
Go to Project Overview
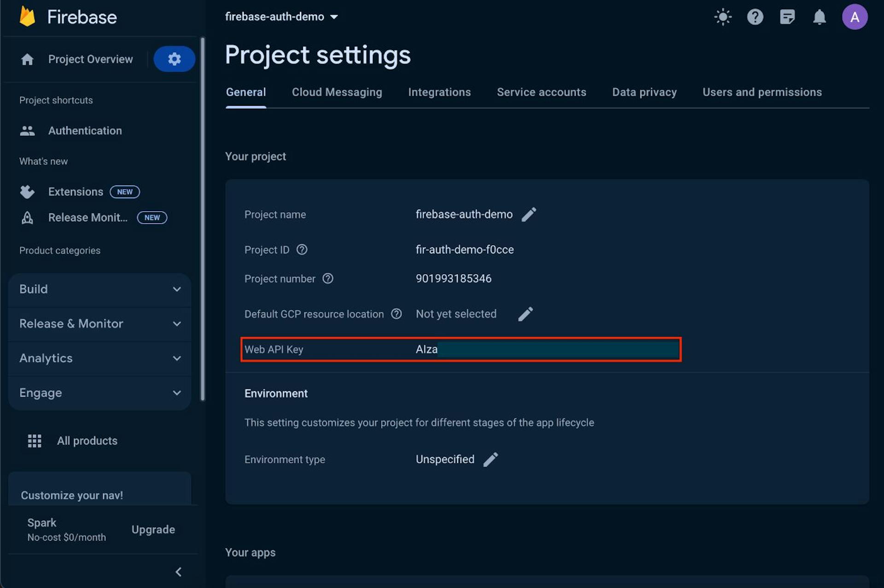(x=90, y=59)
